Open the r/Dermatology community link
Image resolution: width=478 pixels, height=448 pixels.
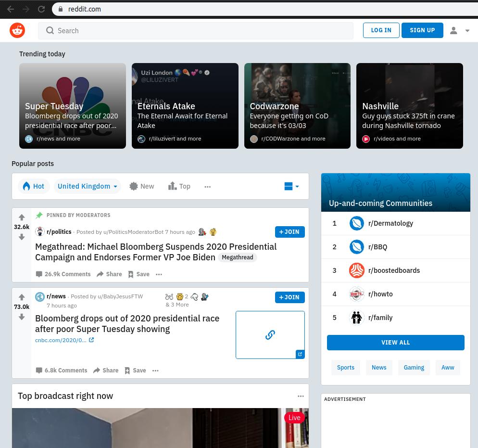(390, 223)
